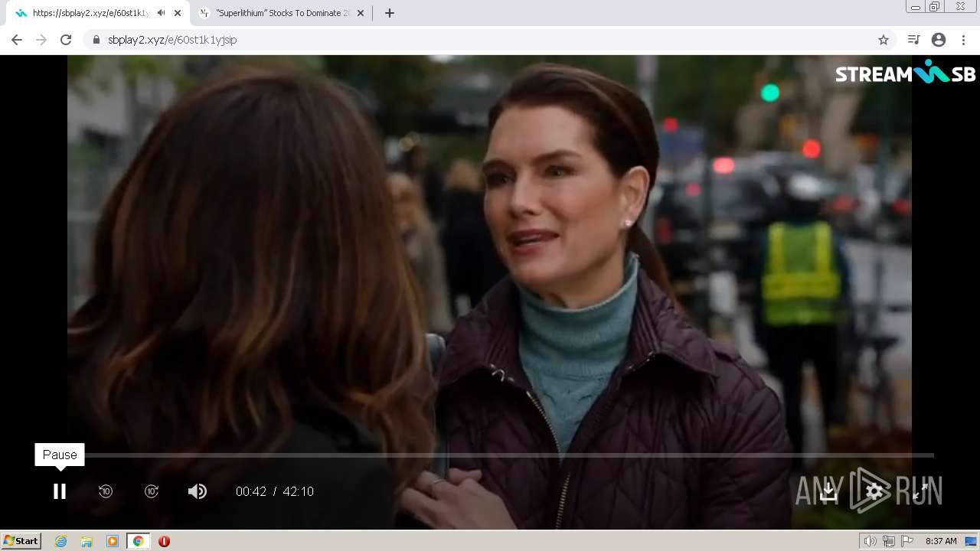Open StreamSB logo link
The width and height of the screenshot is (980, 551).
click(905, 73)
